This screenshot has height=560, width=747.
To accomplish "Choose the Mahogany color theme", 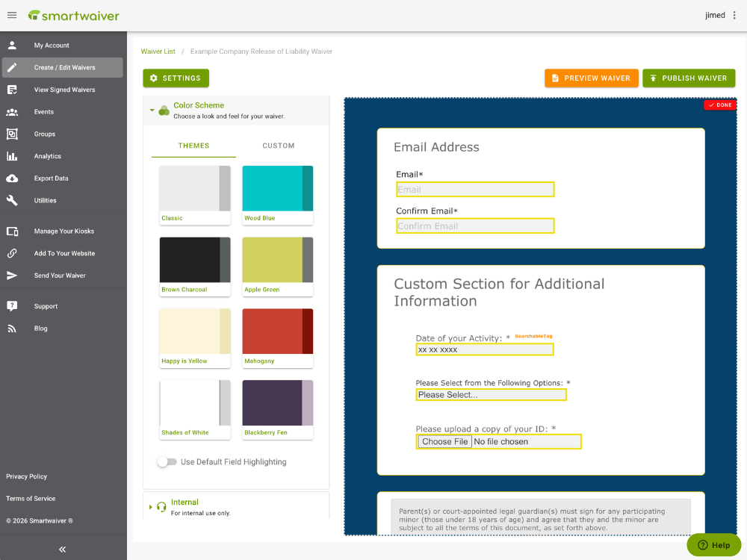I will tap(278, 337).
